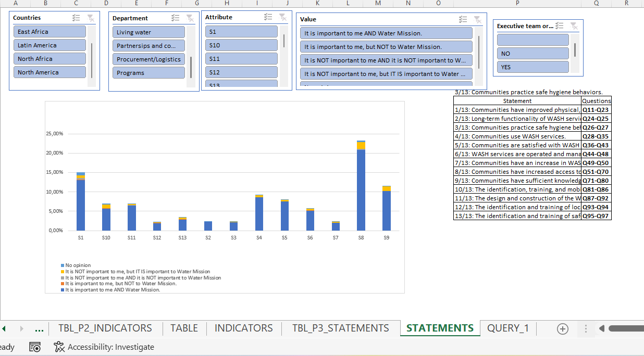Toggle "NO" in the Executive team slicer

tap(532, 52)
